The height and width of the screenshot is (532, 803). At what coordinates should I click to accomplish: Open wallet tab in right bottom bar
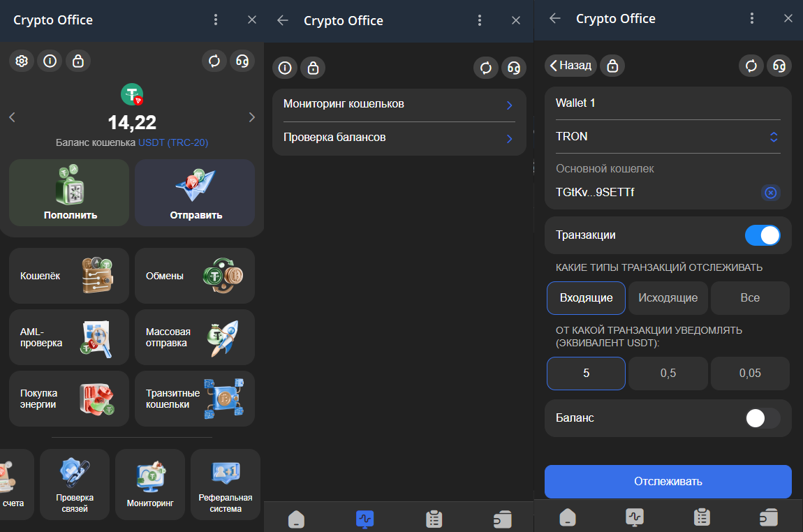[x=768, y=517]
